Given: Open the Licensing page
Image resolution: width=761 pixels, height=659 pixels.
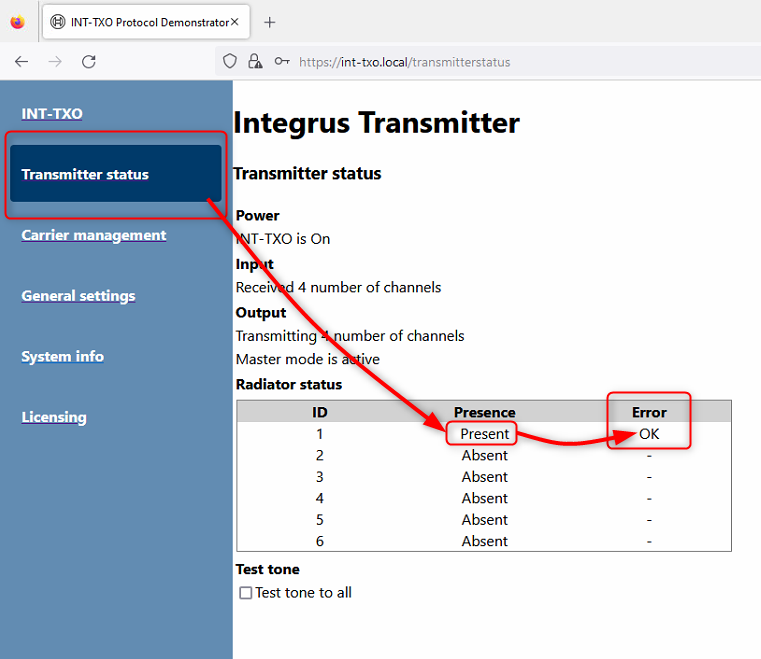Looking at the screenshot, I should 54,417.
